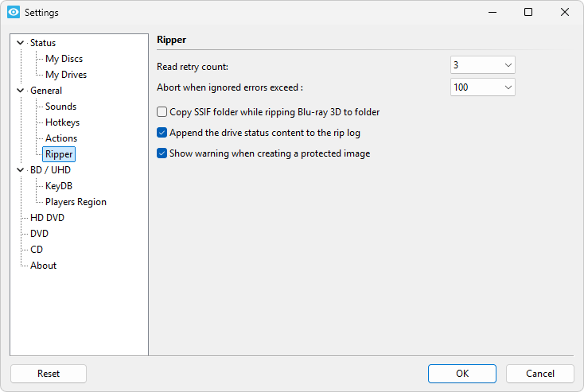Select My Discs in the tree
The width and height of the screenshot is (584, 392).
64,59
